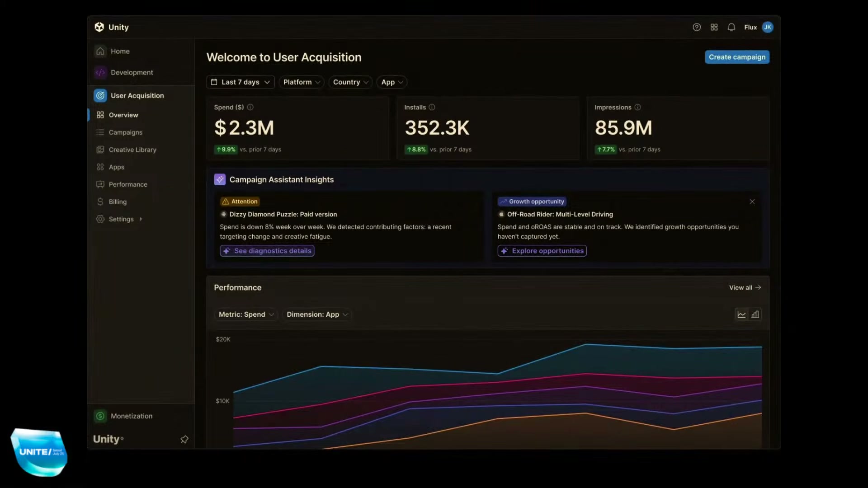Open Creative Library page
The width and height of the screenshot is (868, 488).
pyautogui.click(x=132, y=150)
